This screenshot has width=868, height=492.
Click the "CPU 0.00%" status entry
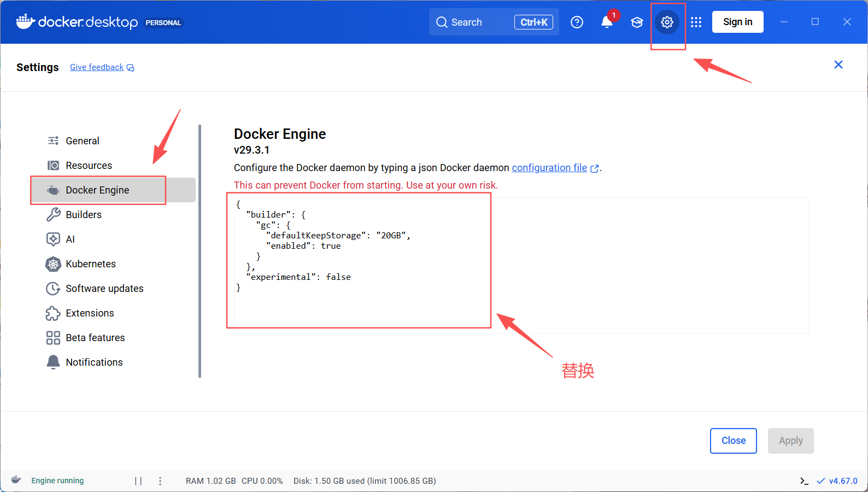click(262, 481)
